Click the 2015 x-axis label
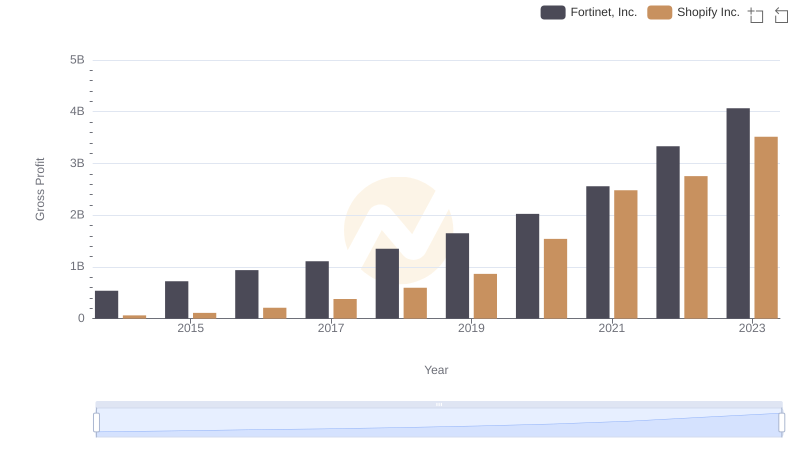800x461 pixels. (190, 328)
